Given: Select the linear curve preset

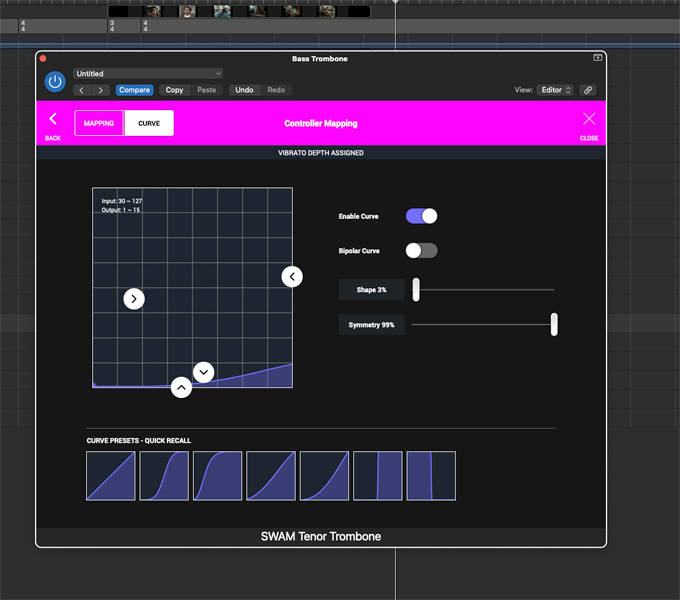Looking at the screenshot, I should tap(111, 476).
